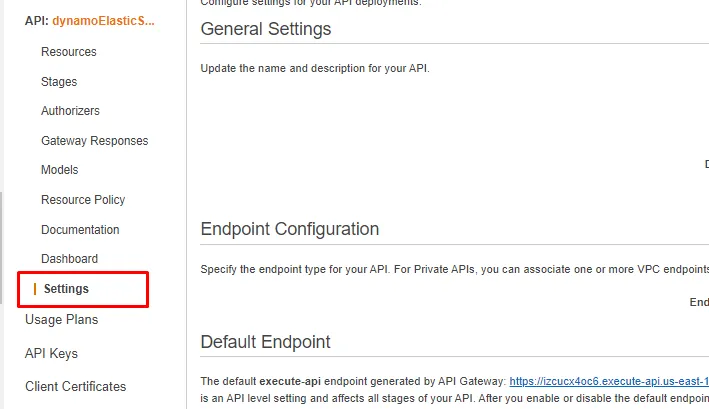
Task: Open Client Certificates
Action: (76, 386)
